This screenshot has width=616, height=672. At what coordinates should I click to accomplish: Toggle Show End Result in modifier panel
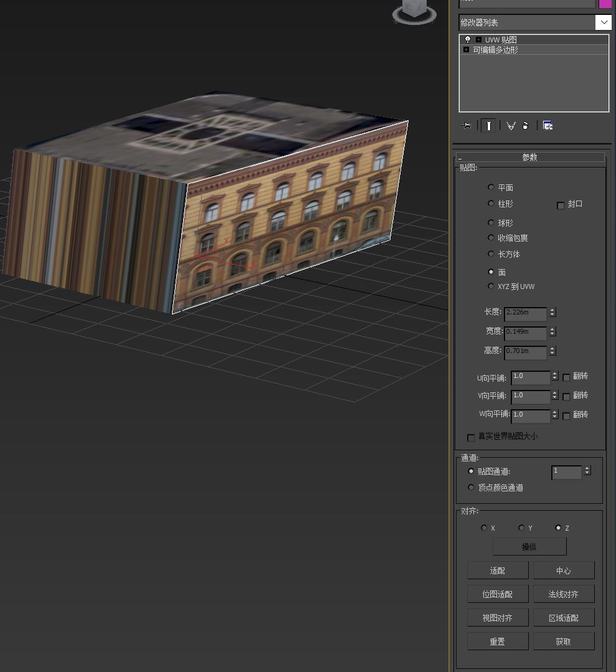[x=488, y=125]
